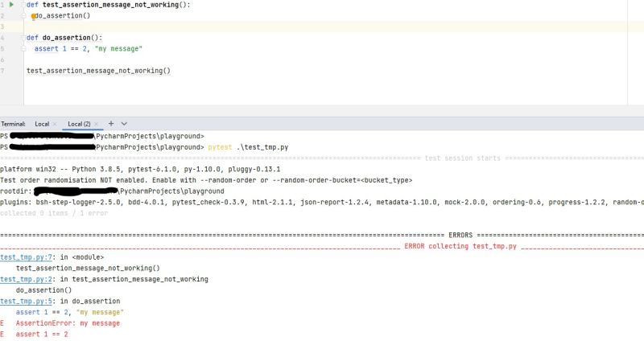Viewport: 644px width, 341px height.
Task: Switch to the Local terminal tab
Action: click(x=42, y=124)
